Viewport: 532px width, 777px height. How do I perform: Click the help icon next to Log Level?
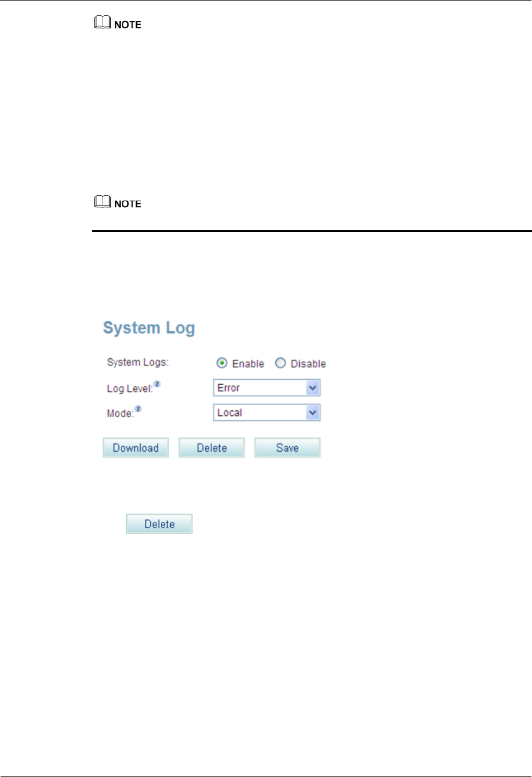point(157,384)
